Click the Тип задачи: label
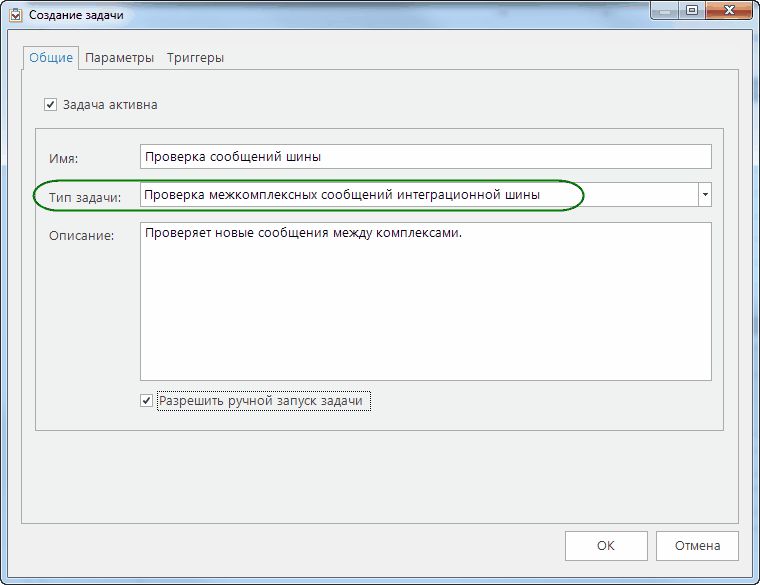Image resolution: width=760 pixels, height=585 pixels. 84,197
